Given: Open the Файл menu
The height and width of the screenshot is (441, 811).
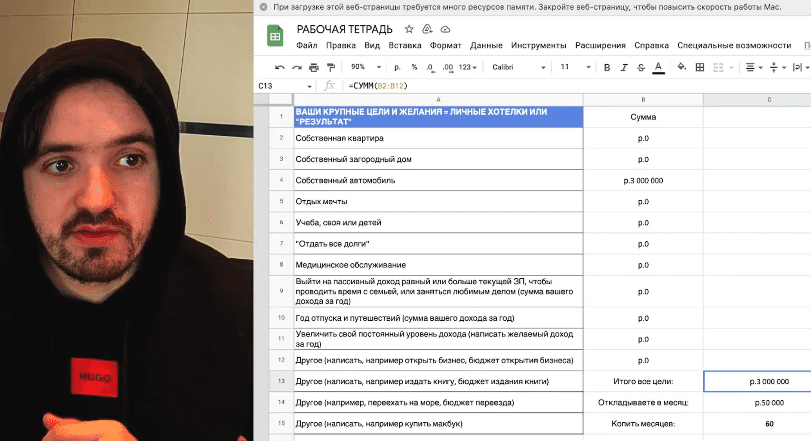Looking at the screenshot, I should pyautogui.click(x=307, y=45).
